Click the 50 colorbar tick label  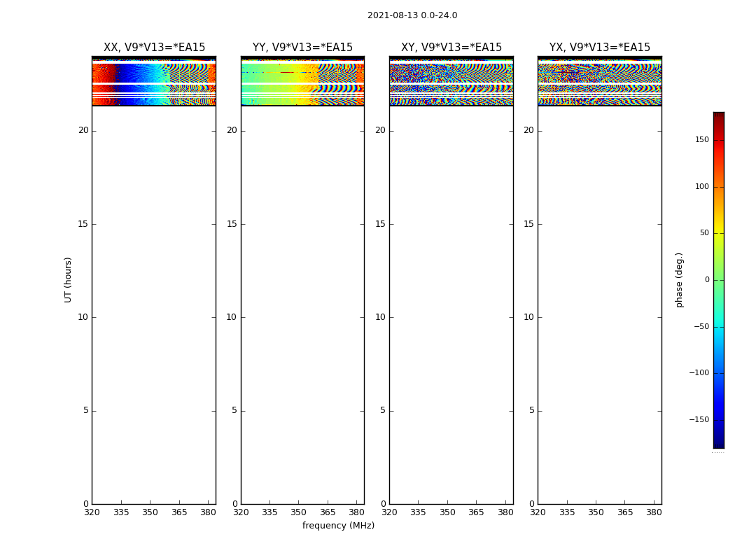[x=704, y=233]
